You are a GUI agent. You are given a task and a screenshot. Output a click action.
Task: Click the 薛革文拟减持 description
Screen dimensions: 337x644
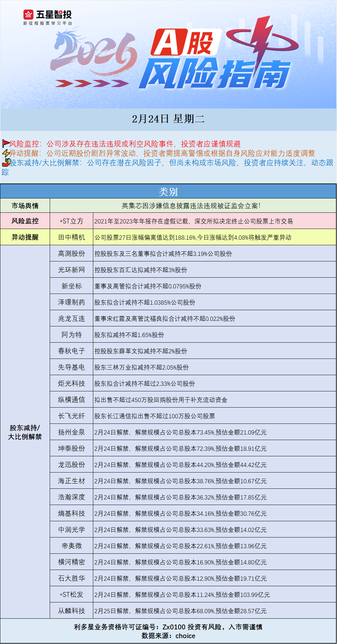(141, 351)
